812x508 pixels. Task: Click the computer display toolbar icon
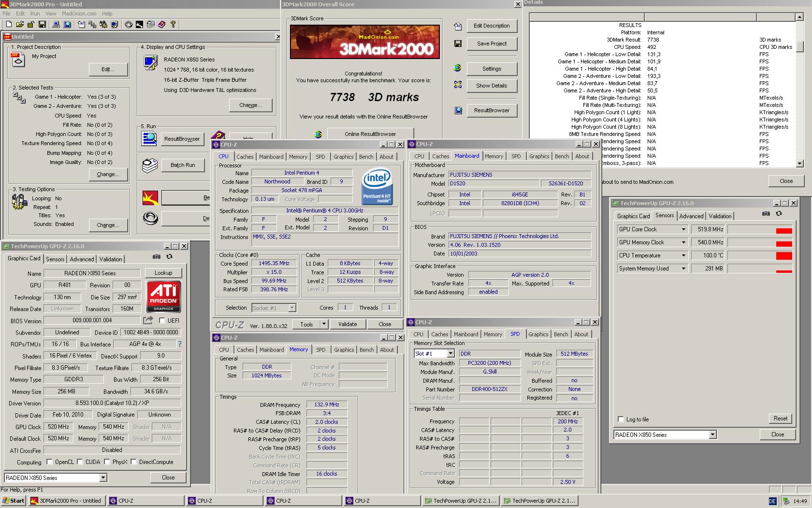56,24
